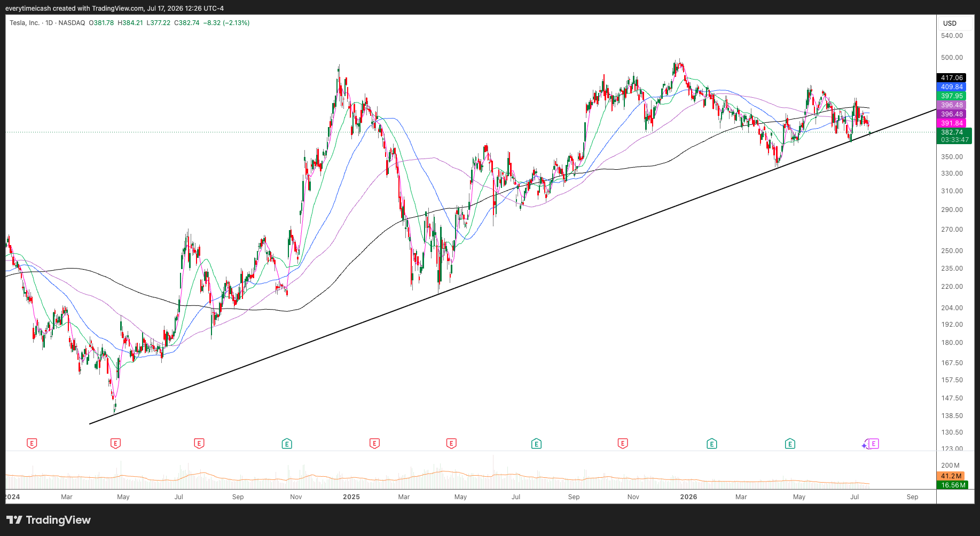Click the 200M volume axis label

[950, 466]
